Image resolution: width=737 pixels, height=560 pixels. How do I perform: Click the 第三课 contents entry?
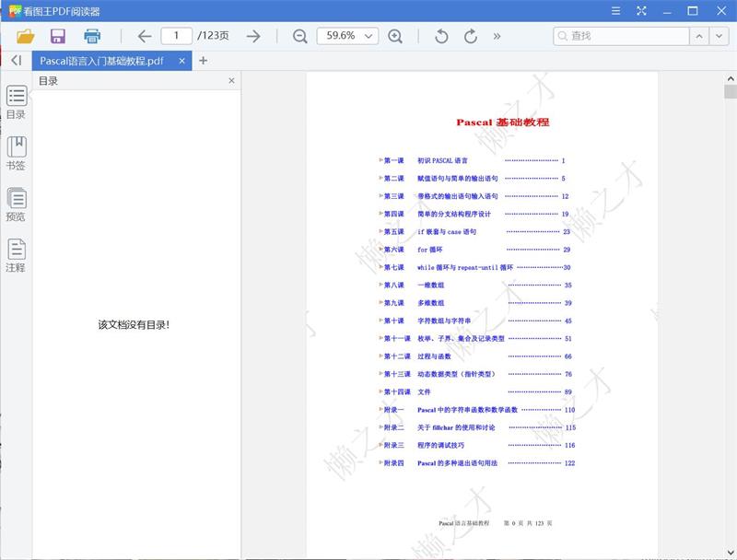(474, 196)
